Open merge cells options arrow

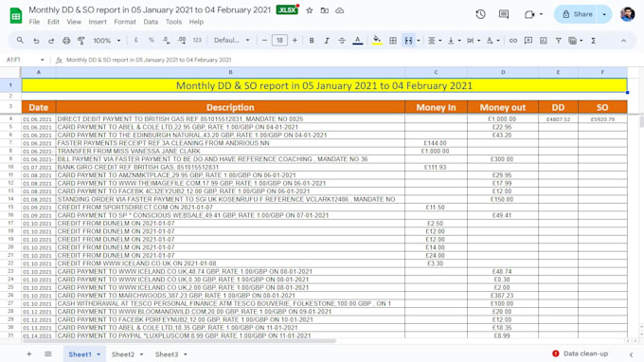pyautogui.click(x=419, y=41)
